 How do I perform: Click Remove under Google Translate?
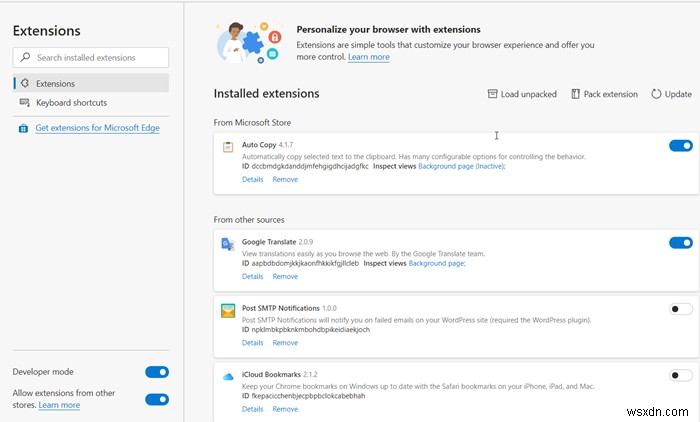(x=285, y=276)
